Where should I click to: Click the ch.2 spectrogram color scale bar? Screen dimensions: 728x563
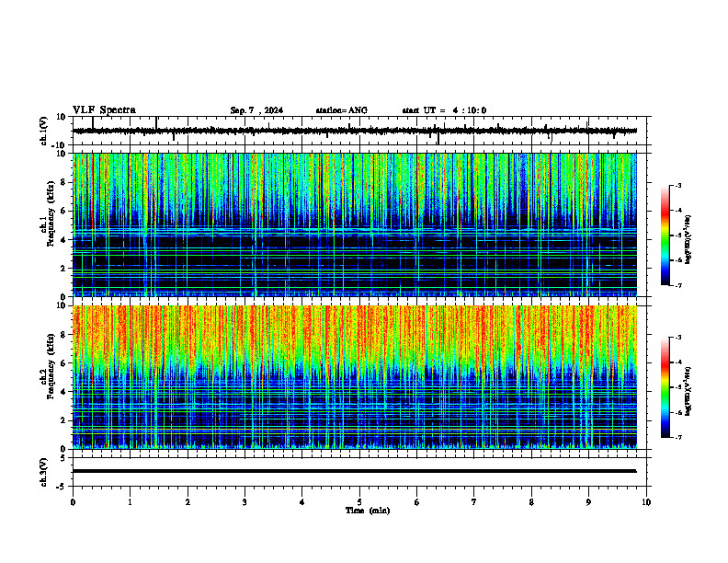pyautogui.click(x=665, y=387)
